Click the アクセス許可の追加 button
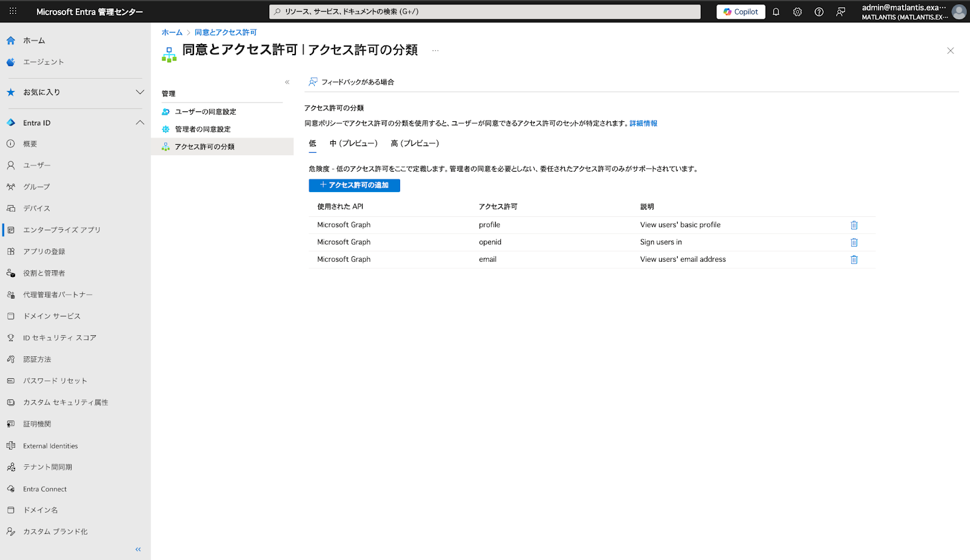The height and width of the screenshot is (560, 970). point(354,185)
